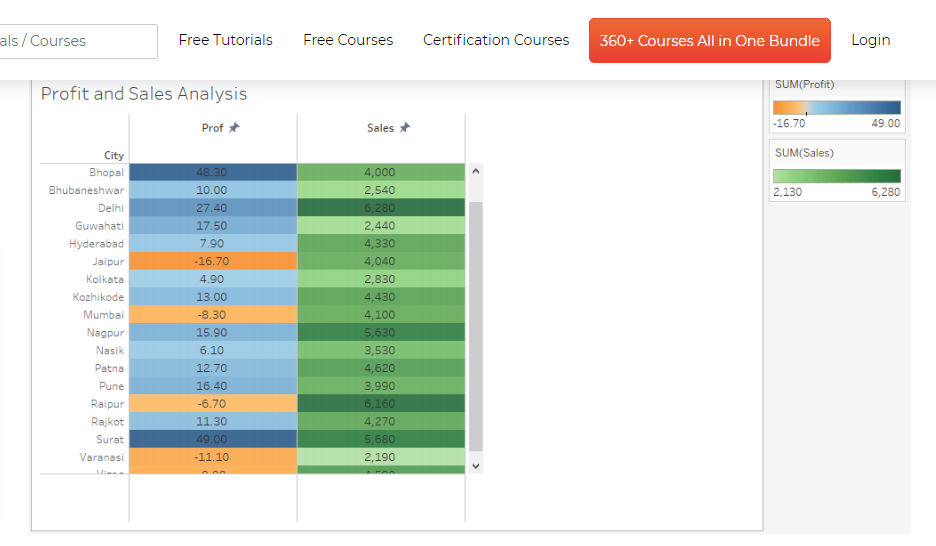936x546 pixels.
Task: Click the pin icon next to Prof header
Action: click(x=234, y=128)
